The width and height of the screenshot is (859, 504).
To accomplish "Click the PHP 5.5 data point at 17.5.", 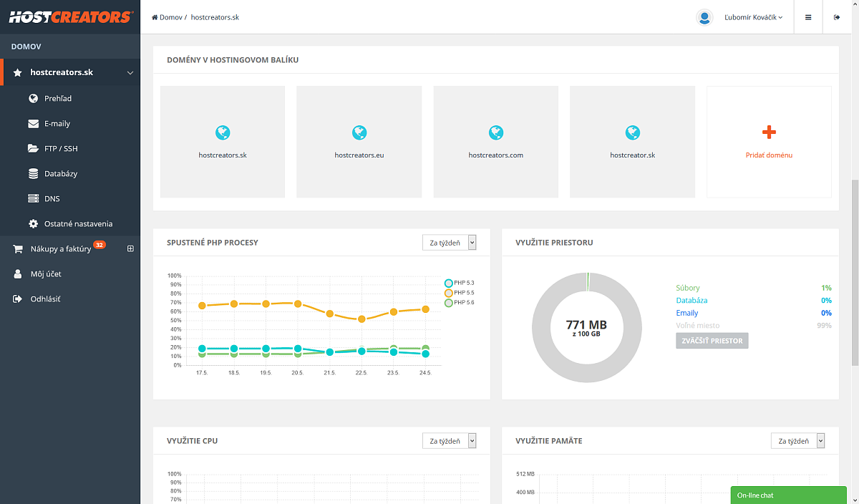I will point(202,306).
